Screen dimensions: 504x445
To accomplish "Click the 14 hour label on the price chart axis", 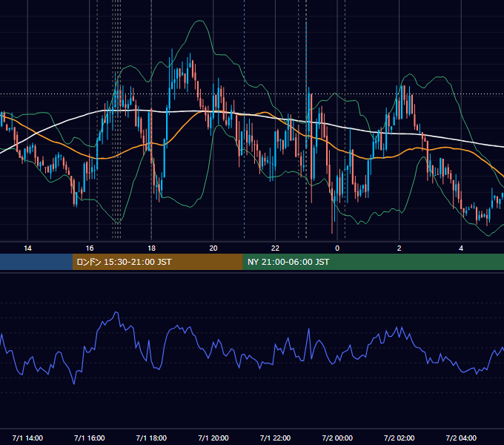I will point(27,248).
